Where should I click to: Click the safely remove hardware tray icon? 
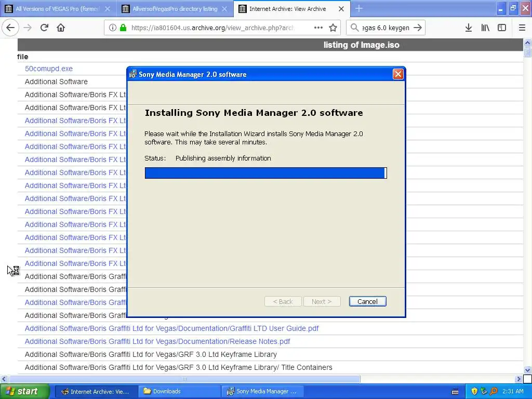click(484, 391)
